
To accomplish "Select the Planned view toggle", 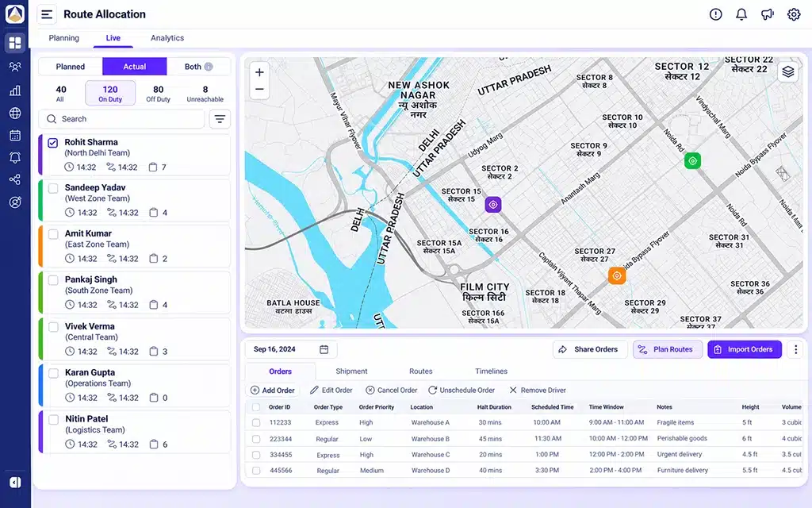I will coord(71,67).
